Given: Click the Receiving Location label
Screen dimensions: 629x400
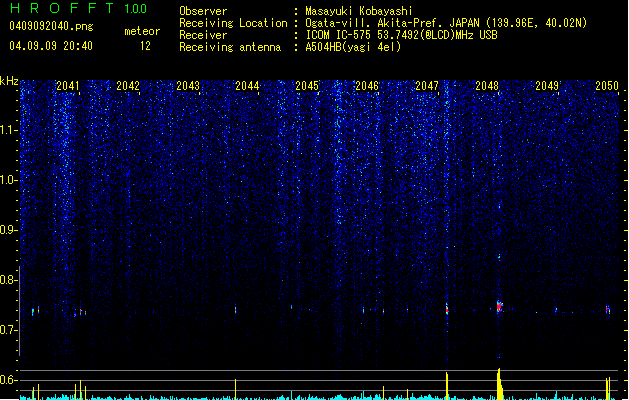Looking at the screenshot, I should [x=233, y=23].
